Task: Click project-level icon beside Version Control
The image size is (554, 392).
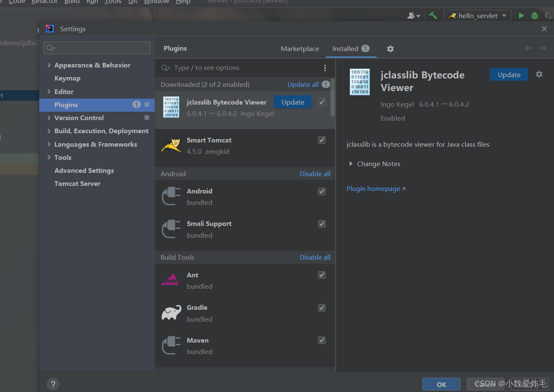Action: point(147,118)
